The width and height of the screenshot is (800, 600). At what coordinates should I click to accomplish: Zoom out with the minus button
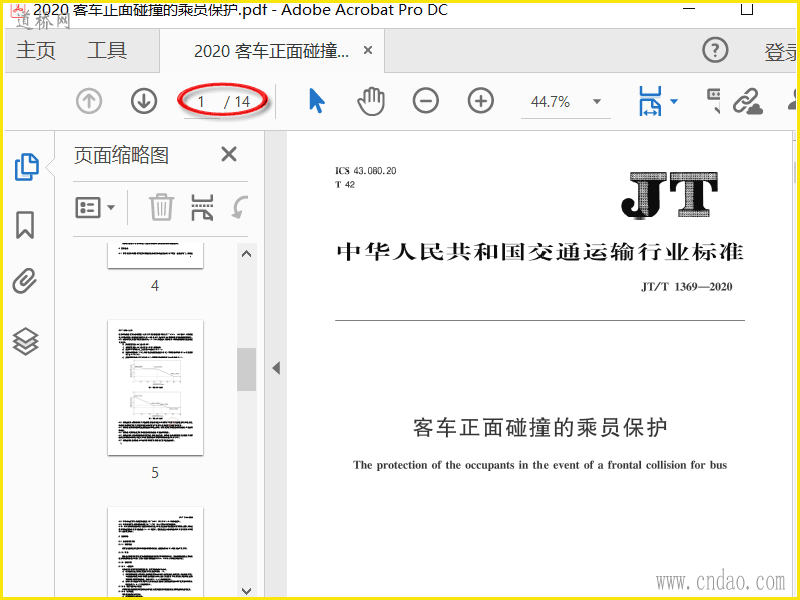pyautogui.click(x=426, y=101)
